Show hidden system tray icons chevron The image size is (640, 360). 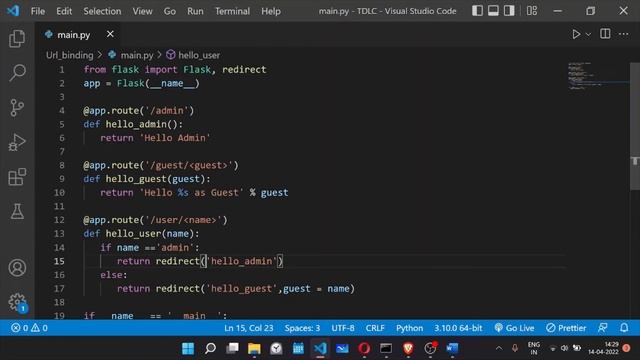pyautogui.click(x=499, y=348)
